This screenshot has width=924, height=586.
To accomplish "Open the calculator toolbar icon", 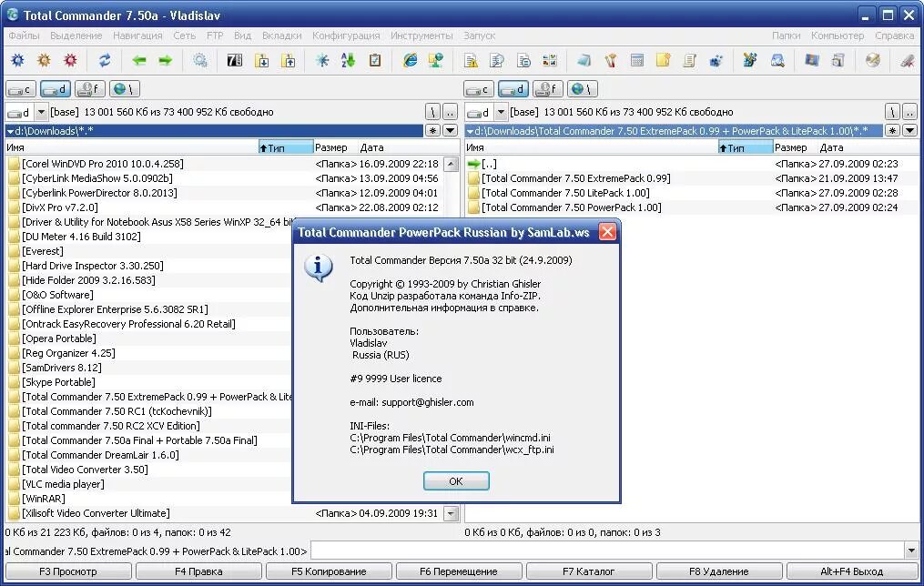I will coord(637,60).
